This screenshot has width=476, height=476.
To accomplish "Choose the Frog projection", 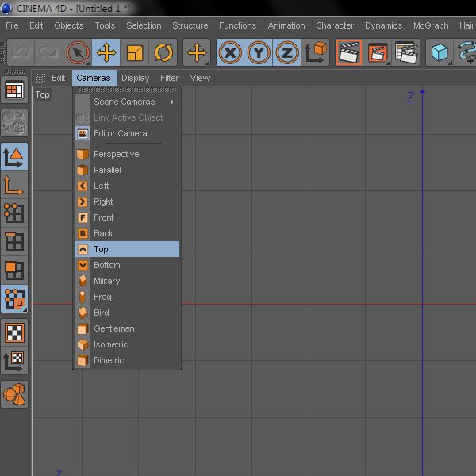I will click(127, 297).
